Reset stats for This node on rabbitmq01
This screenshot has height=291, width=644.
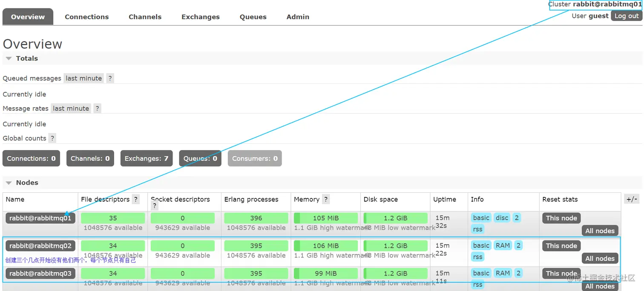click(x=561, y=218)
